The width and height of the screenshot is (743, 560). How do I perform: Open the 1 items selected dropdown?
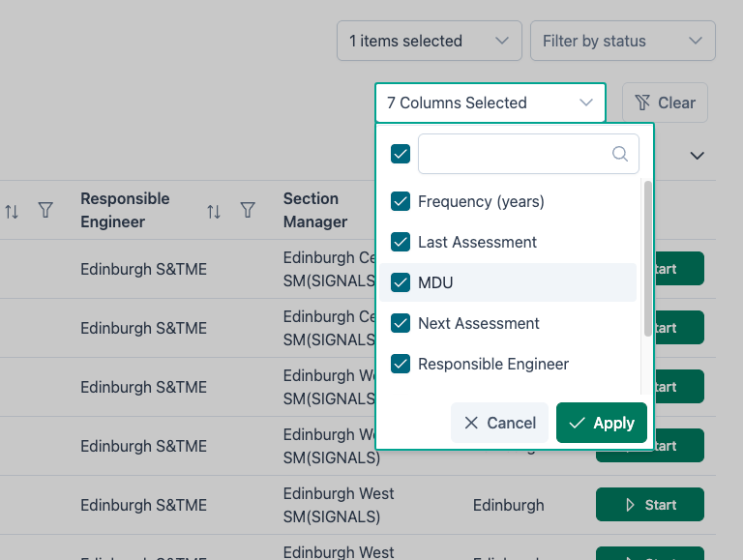coord(429,41)
